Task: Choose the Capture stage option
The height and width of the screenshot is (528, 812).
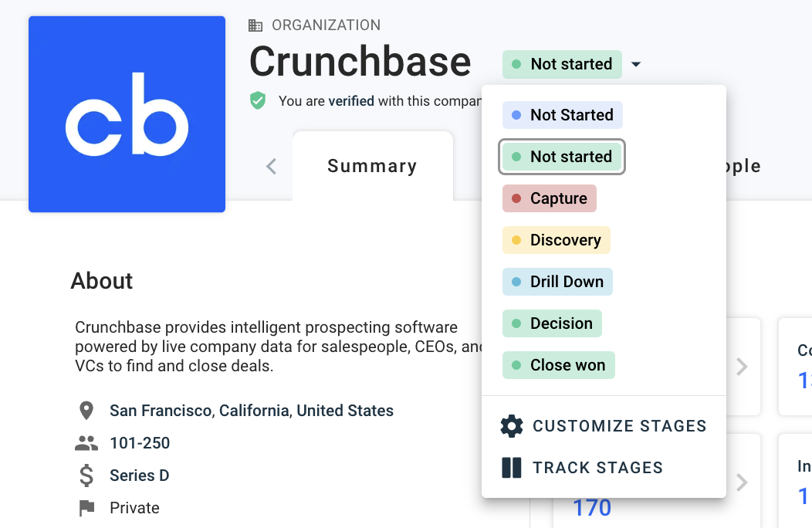Action: click(x=550, y=198)
